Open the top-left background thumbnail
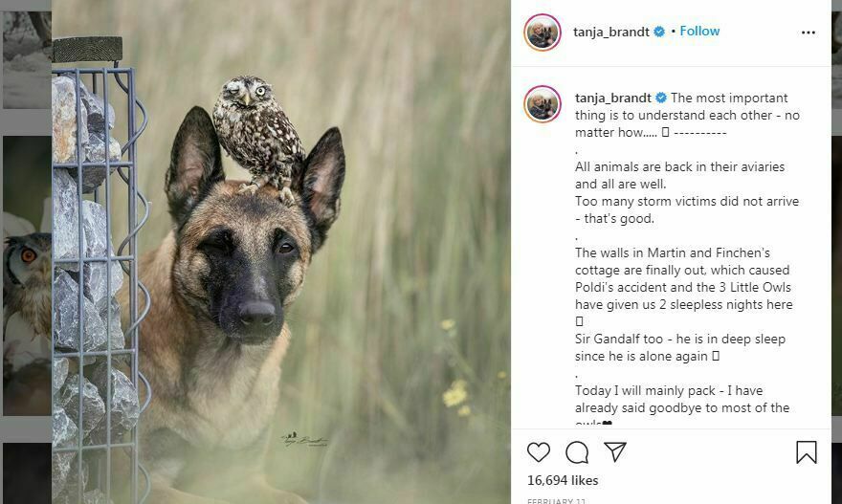The image size is (842, 504). coord(26,57)
